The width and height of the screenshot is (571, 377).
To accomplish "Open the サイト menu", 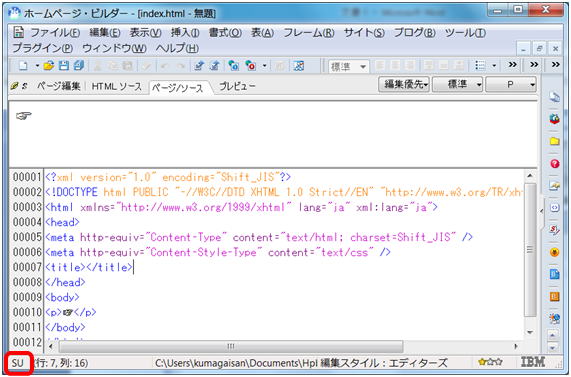I will click(364, 33).
